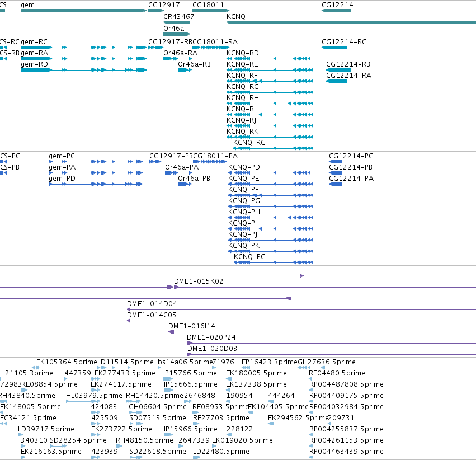Click transcript Or46a-RB
Viewport: 476px width, 460px height.
tap(185, 70)
